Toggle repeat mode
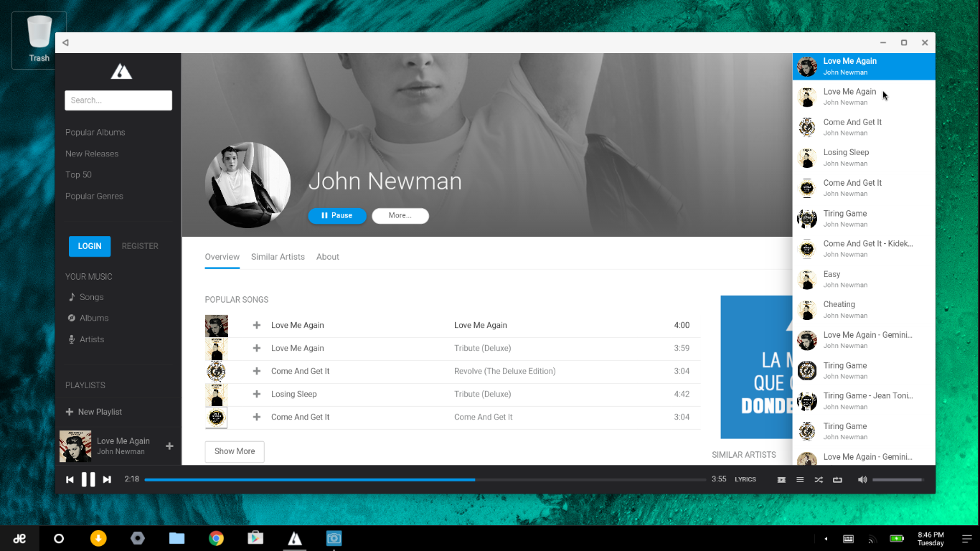 (x=837, y=479)
